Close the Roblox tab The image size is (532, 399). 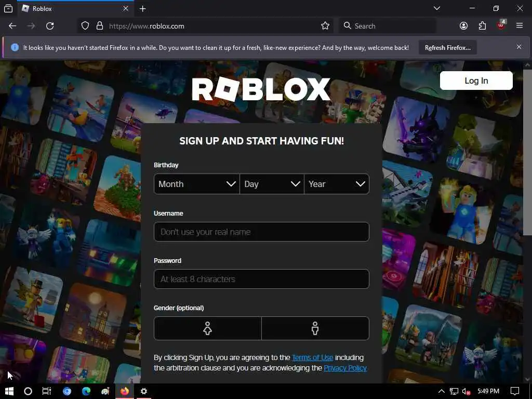126,8
